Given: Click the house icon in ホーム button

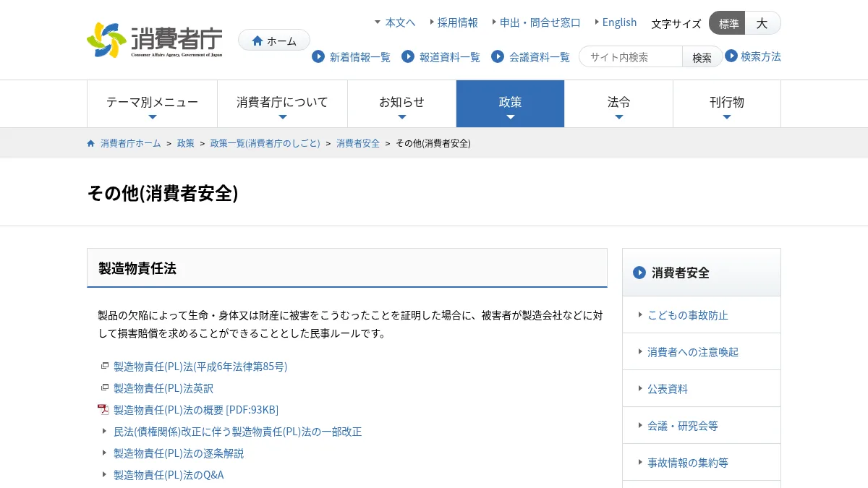Looking at the screenshot, I should [x=258, y=40].
